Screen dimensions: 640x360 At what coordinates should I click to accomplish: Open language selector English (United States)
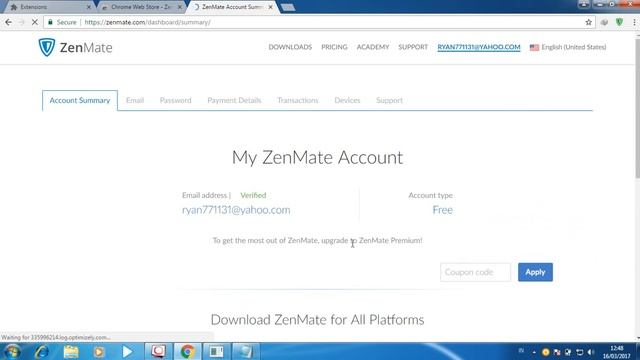click(568, 47)
